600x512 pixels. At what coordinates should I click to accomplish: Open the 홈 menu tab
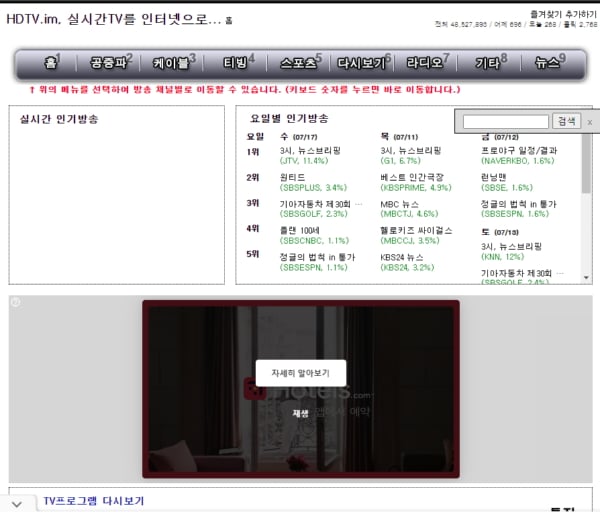pos(50,63)
